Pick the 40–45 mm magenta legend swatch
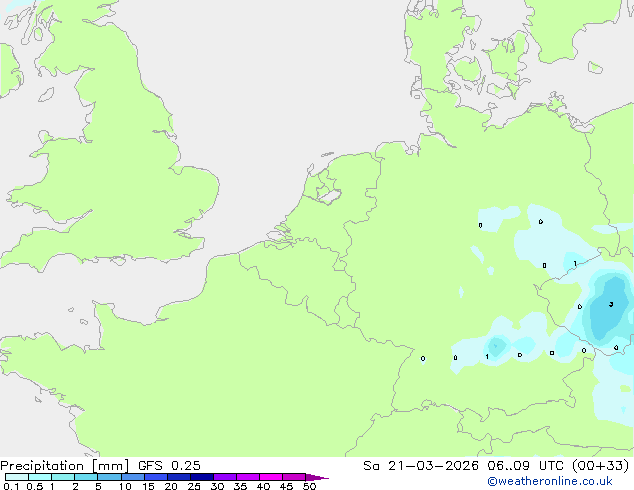Image resolution: width=634 pixels, height=490 pixels. click(x=271, y=477)
